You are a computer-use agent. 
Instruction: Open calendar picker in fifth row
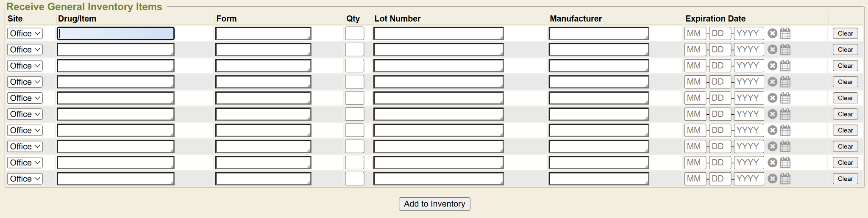click(x=785, y=98)
